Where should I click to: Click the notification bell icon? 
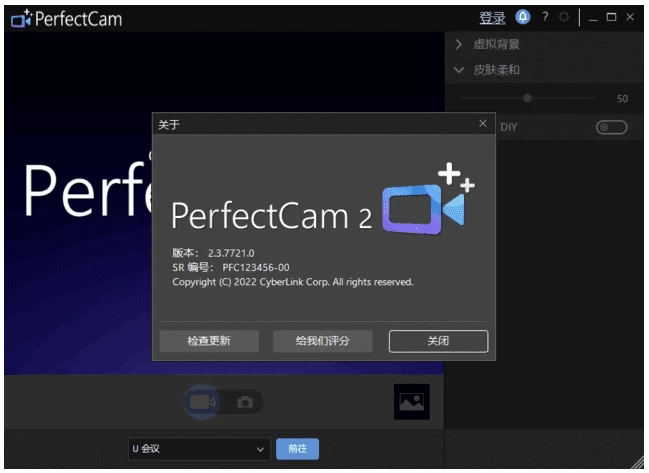pos(523,18)
